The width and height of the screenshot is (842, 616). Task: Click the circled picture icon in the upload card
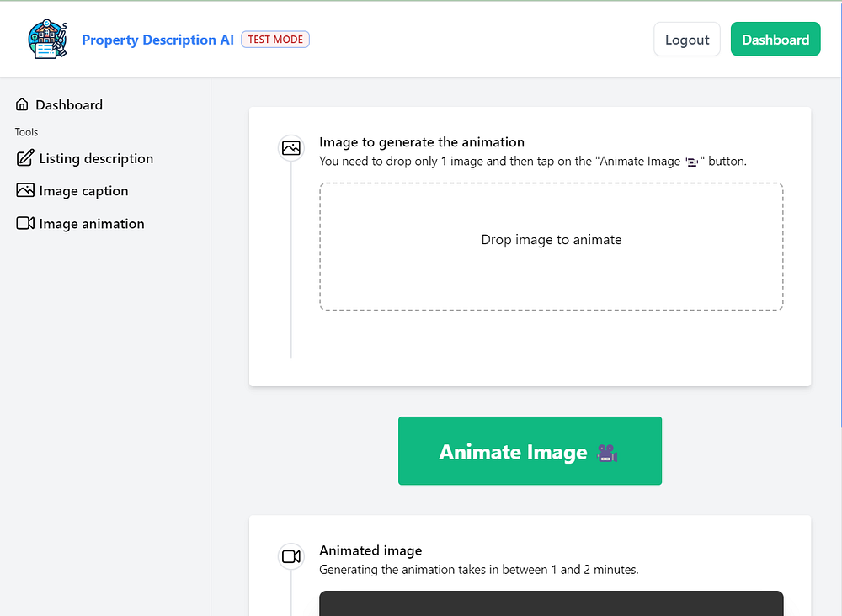point(291,148)
